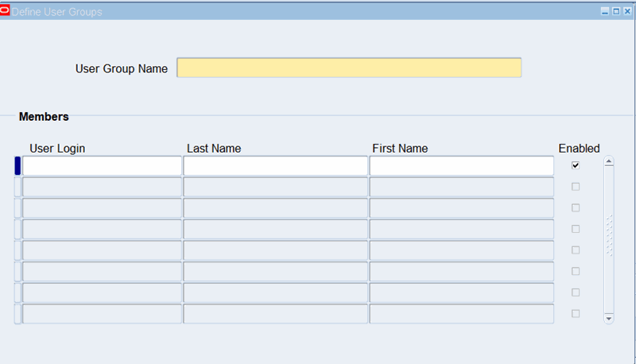Image resolution: width=636 pixels, height=364 pixels.
Task: Click the User Group Name field
Action: [349, 68]
